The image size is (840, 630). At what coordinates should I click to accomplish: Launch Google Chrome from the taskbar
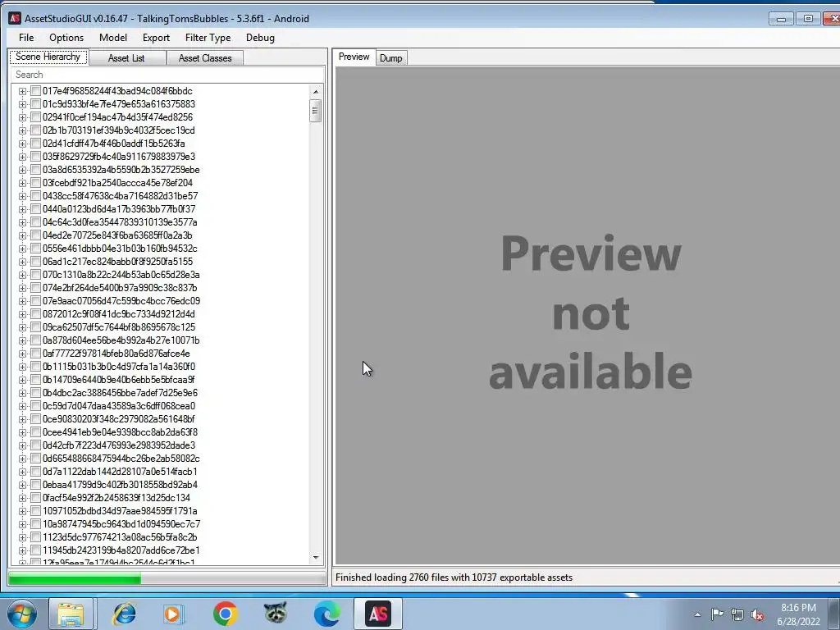225,614
